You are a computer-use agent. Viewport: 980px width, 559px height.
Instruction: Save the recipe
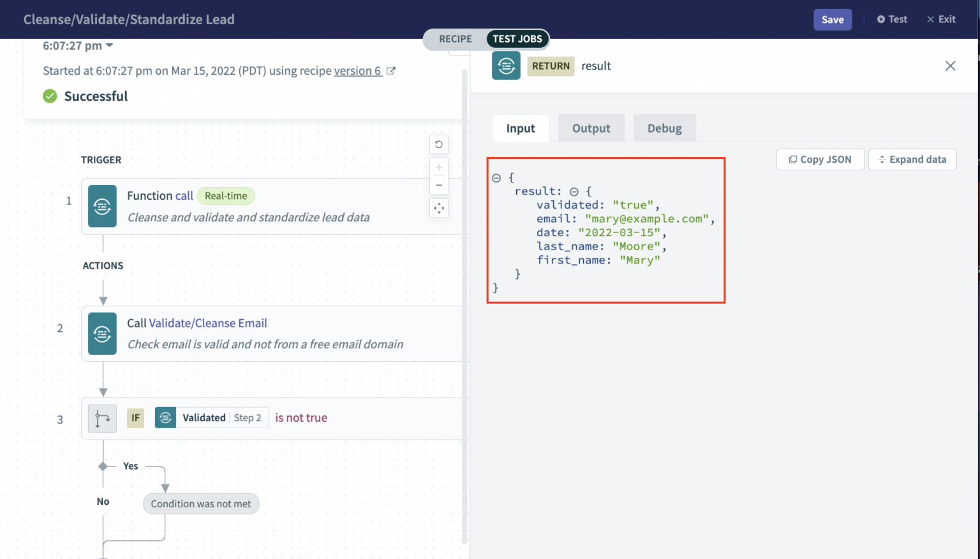tap(833, 19)
